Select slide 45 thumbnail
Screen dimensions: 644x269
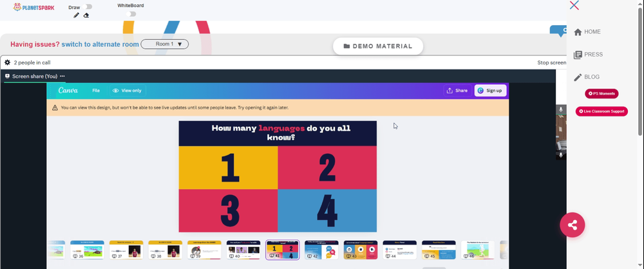(439, 250)
